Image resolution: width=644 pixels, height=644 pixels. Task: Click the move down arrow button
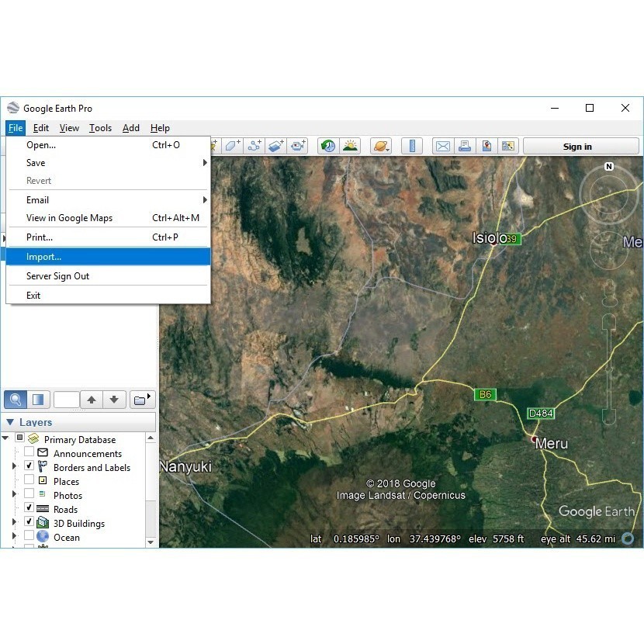(x=114, y=400)
